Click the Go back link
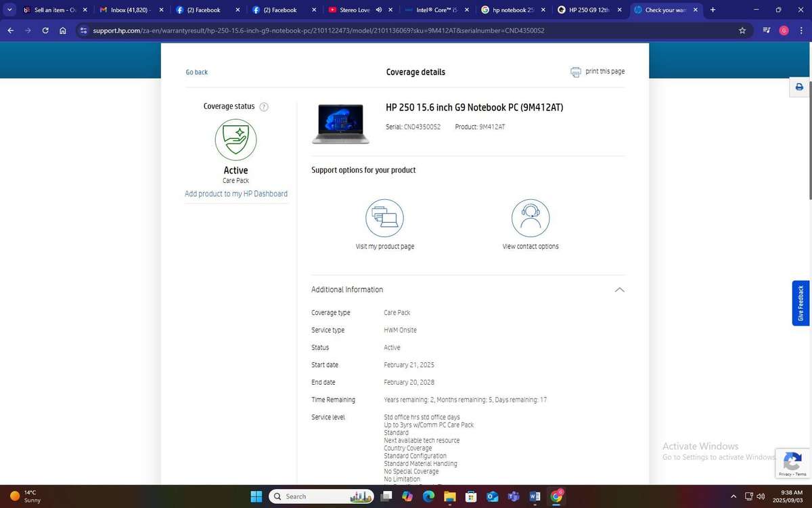Viewport: 812px width, 508px height. tap(197, 72)
